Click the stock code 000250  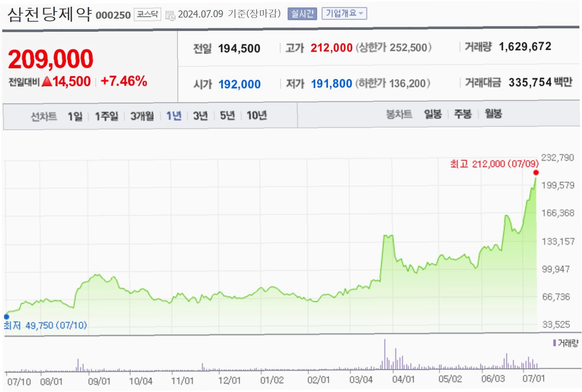coord(113,15)
